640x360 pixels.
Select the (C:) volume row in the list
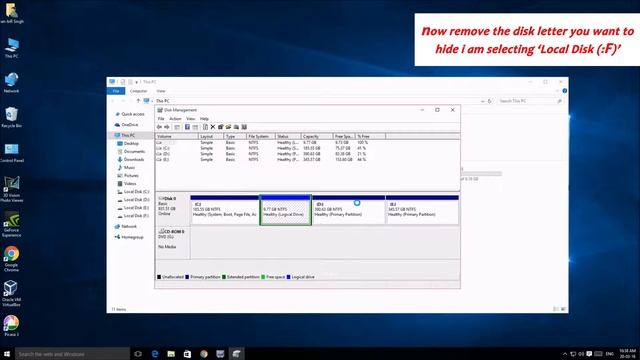coord(262,148)
